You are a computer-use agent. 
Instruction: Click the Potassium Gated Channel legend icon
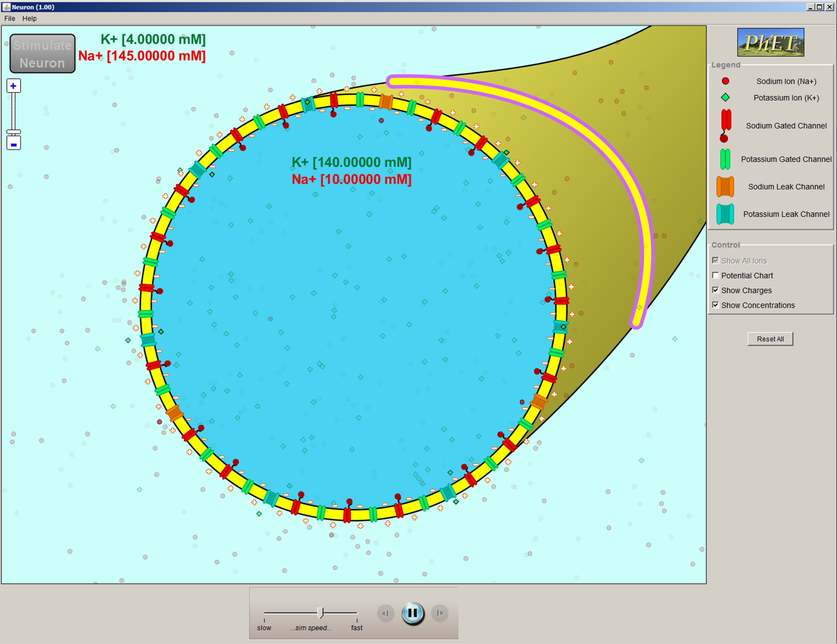725,159
